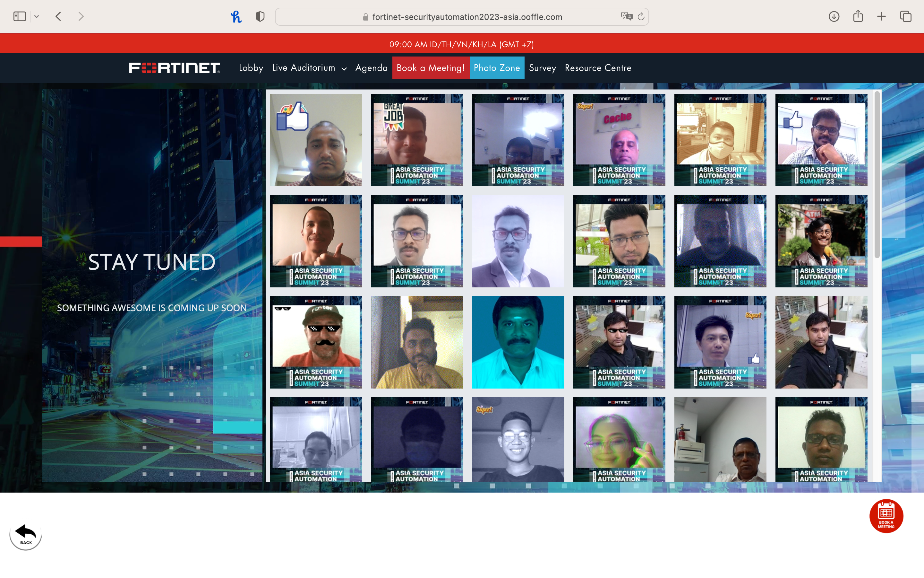Select the address bar URL field
This screenshot has height=578, width=924.
pos(462,17)
